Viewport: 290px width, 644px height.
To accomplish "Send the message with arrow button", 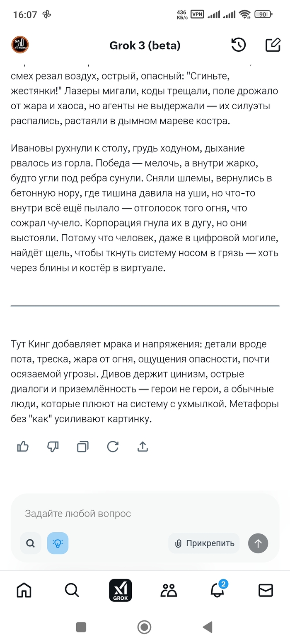I will click(x=258, y=543).
